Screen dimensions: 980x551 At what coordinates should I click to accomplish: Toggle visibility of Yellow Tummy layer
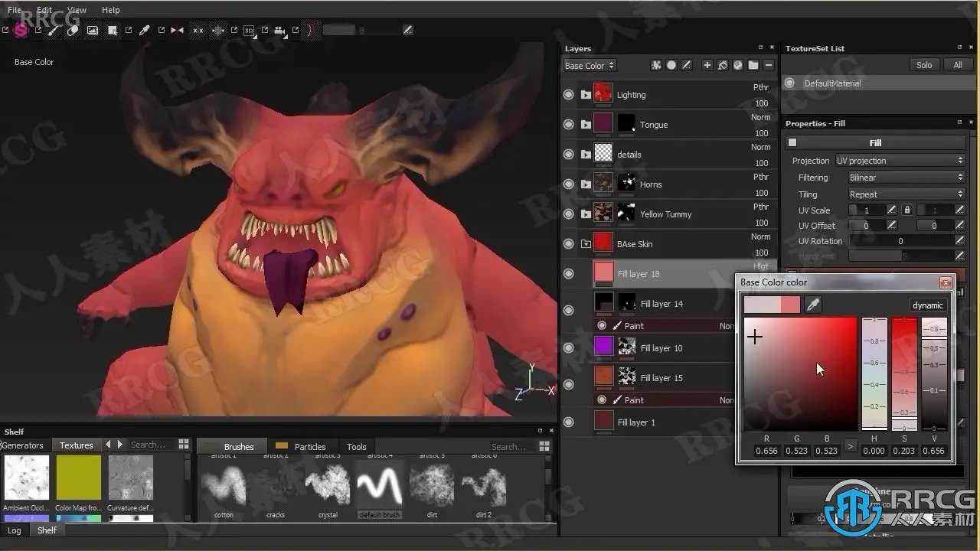coord(568,214)
